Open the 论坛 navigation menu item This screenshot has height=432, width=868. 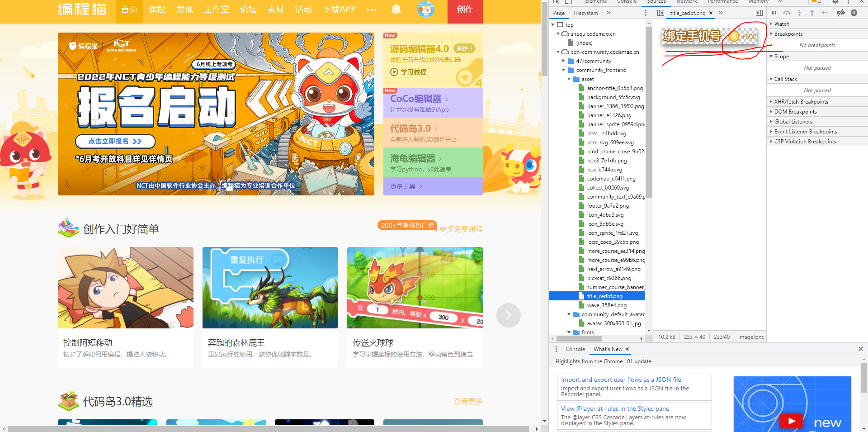pos(248,9)
